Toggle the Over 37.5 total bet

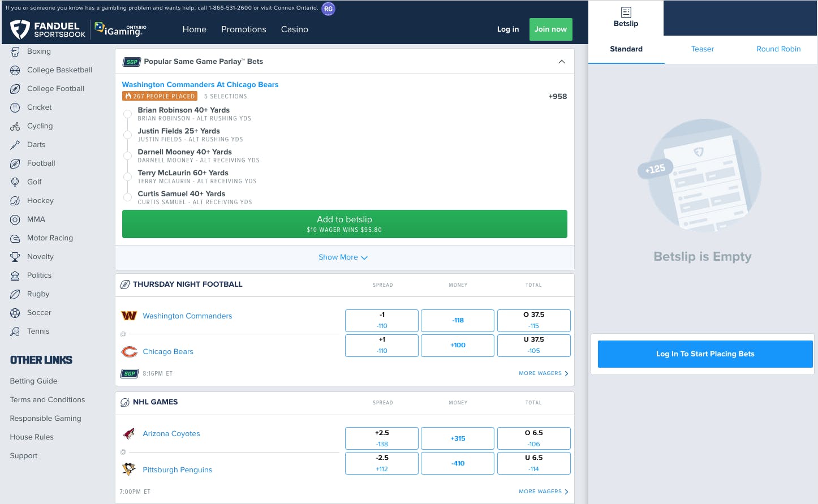coord(533,320)
